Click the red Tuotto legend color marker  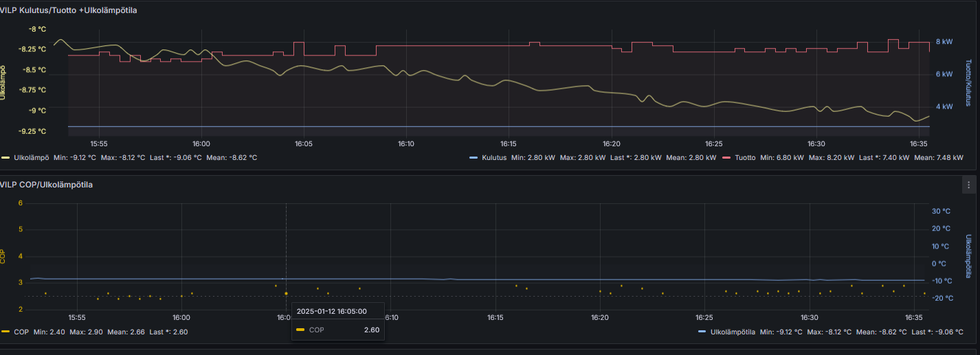[727, 157]
